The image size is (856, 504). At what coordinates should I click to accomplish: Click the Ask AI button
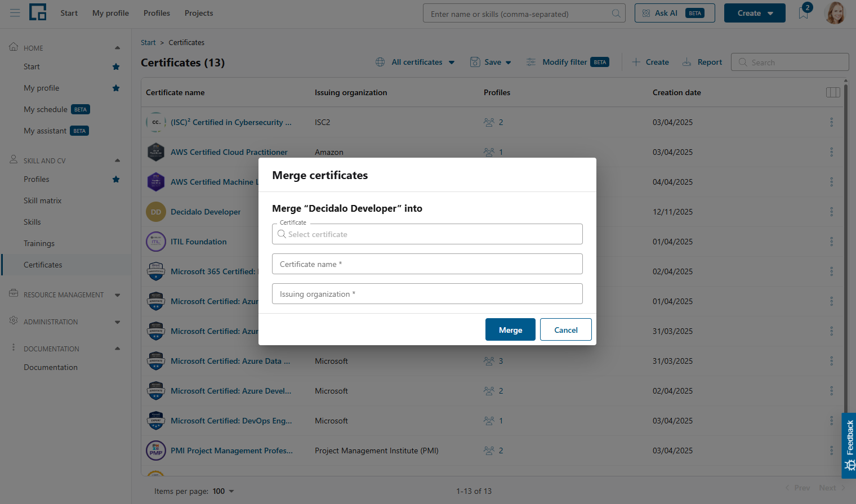675,13
